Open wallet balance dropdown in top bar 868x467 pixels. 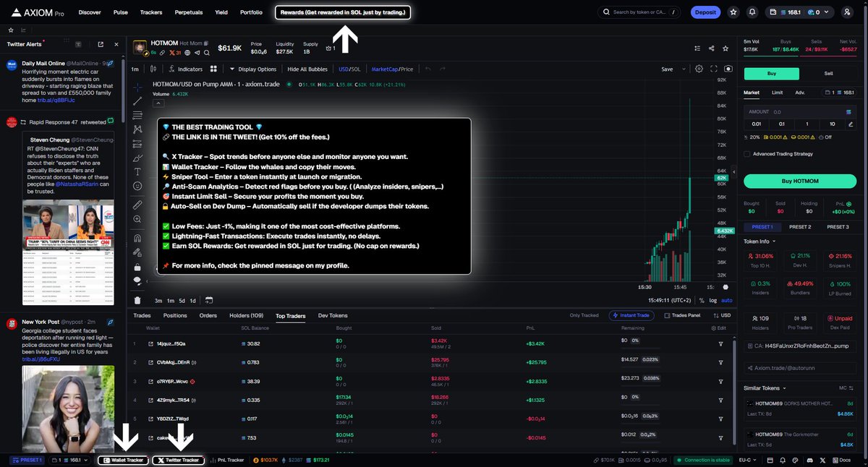801,12
